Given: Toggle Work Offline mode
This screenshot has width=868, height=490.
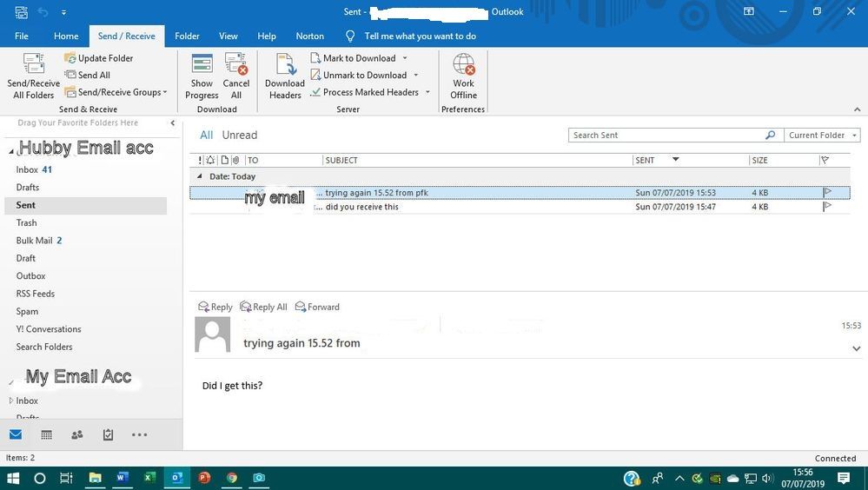Looking at the screenshot, I should pyautogui.click(x=463, y=76).
